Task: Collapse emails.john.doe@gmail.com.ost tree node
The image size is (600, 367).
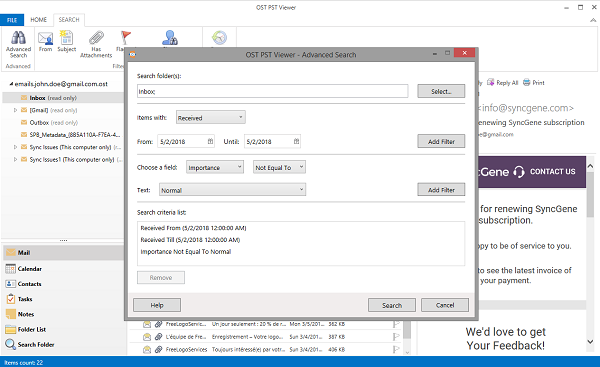Action: pyautogui.click(x=11, y=84)
